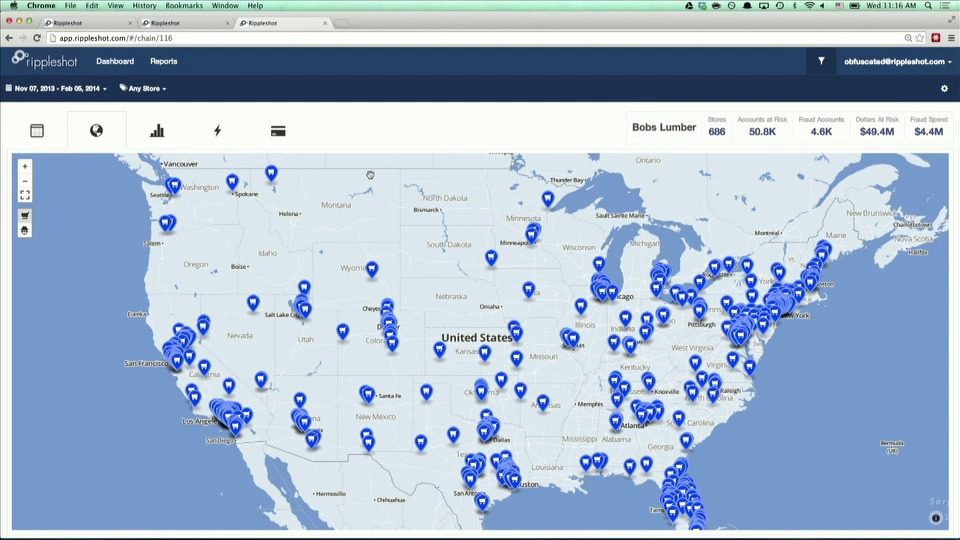The width and height of the screenshot is (960, 540).
Task: Switch to the first Rippleshot tab
Action: click(86, 23)
